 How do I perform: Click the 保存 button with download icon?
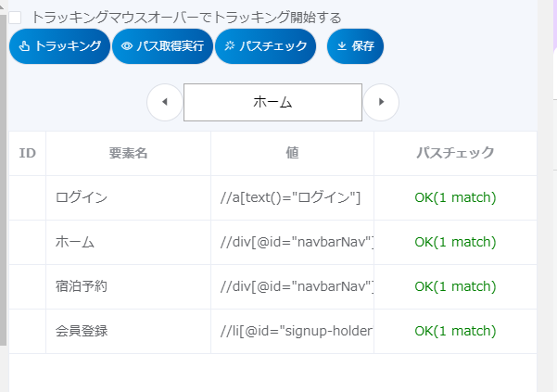(355, 45)
